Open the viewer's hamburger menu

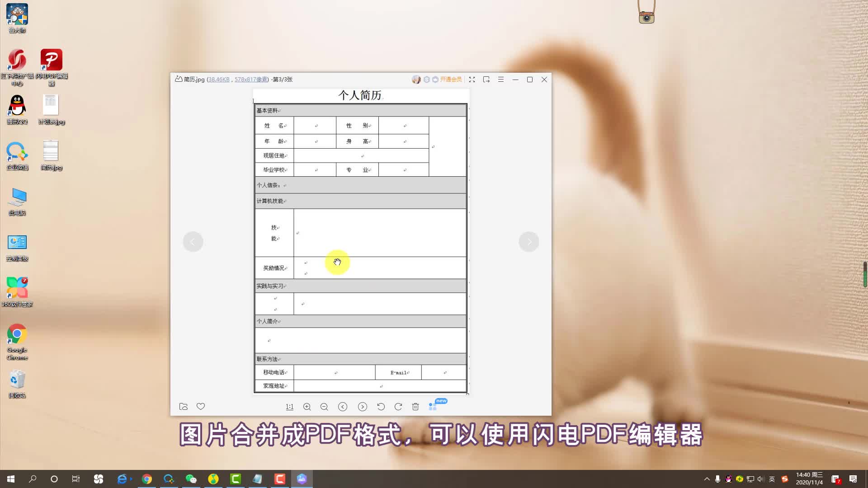[501, 80]
